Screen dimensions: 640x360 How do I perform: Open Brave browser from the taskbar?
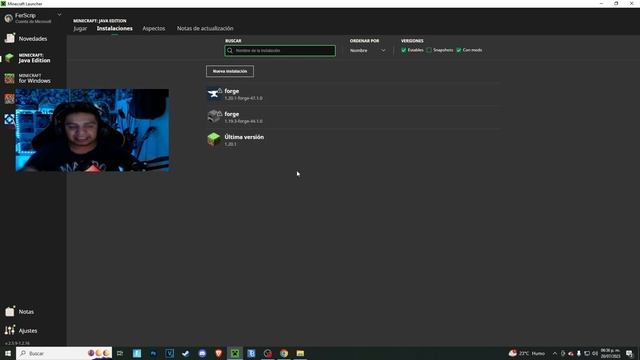tap(218, 353)
